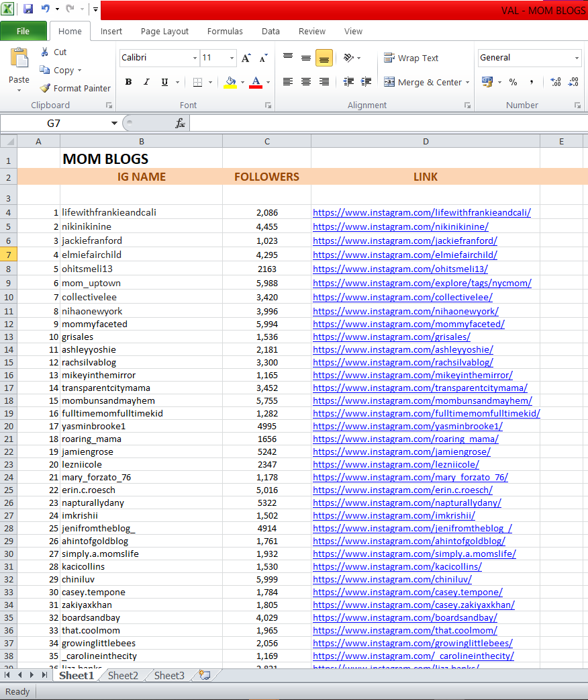Toggle Italic formatting
Viewport: 588px width, 700px height.
[146, 82]
